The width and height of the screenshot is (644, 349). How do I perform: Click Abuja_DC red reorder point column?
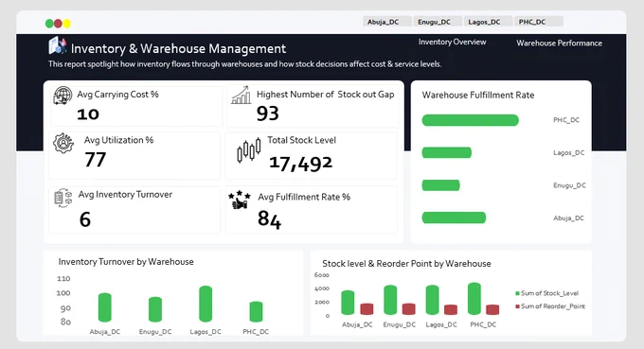click(367, 309)
